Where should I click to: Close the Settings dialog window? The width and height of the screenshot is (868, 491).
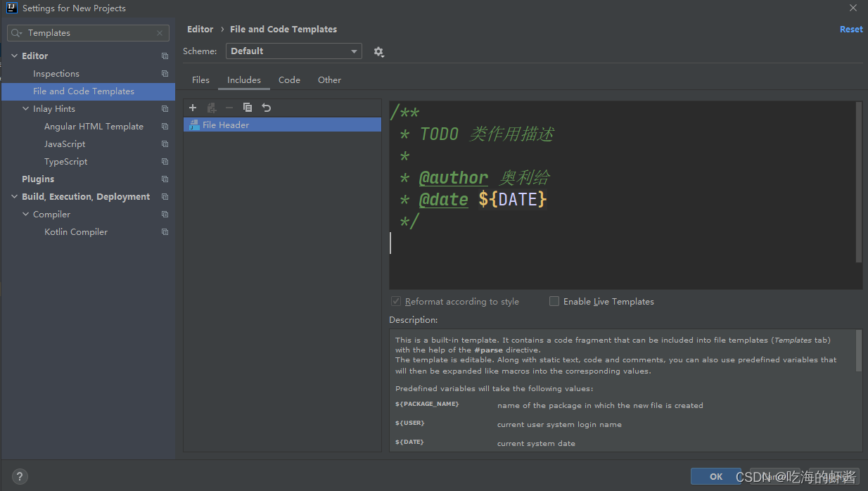pos(853,8)
